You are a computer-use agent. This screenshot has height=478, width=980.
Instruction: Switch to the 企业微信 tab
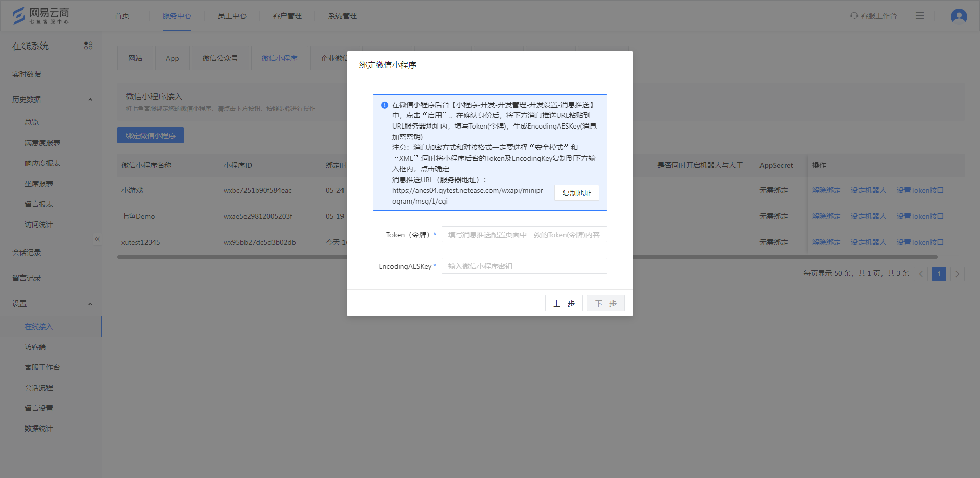click(x=334, y=58)
